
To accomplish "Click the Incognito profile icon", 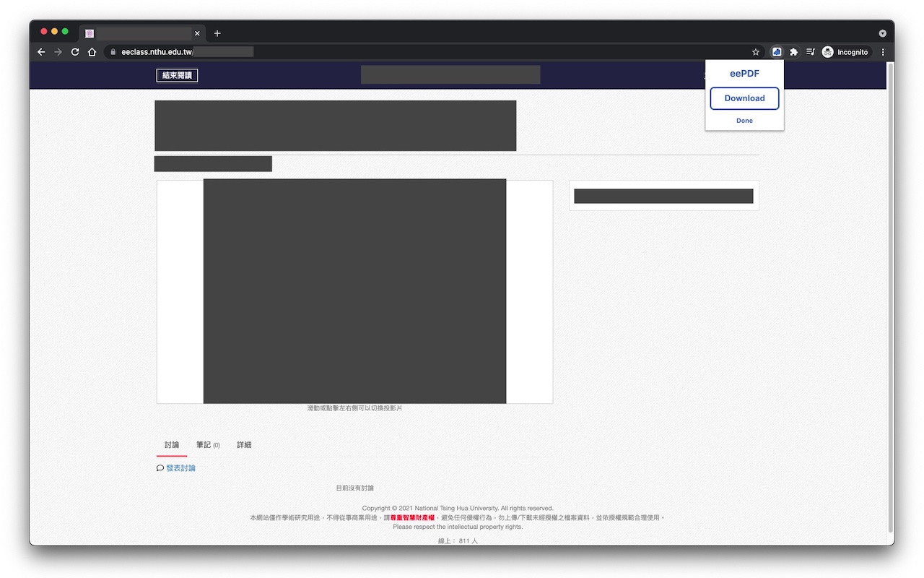I will 829,51.
